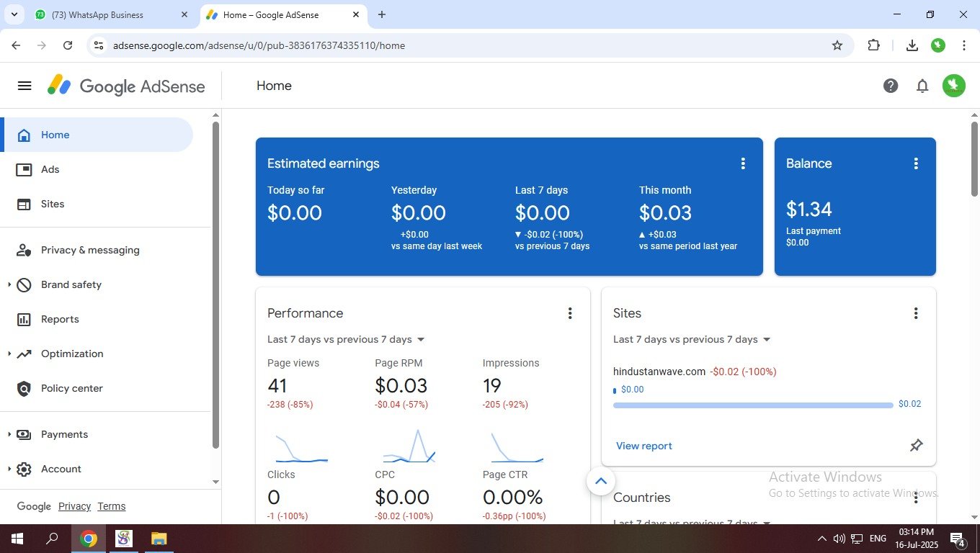
Task: Open the Privacy link in sidebar footer
Action: (x=74, y=506)
